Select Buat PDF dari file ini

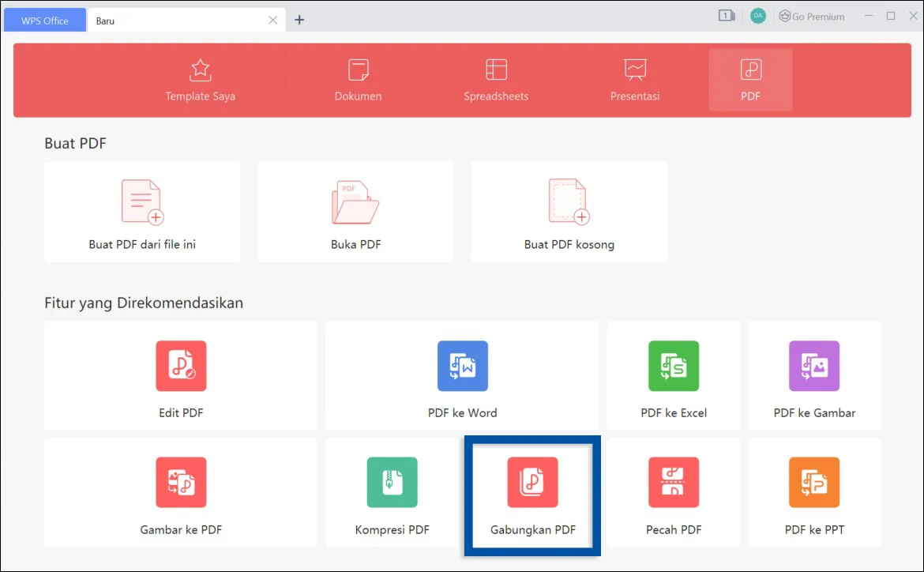pos(142,211)
